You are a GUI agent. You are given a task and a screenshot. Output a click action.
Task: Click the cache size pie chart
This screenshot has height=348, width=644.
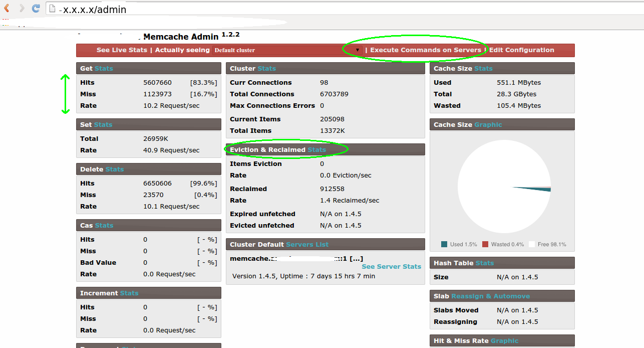click(504, 187)
